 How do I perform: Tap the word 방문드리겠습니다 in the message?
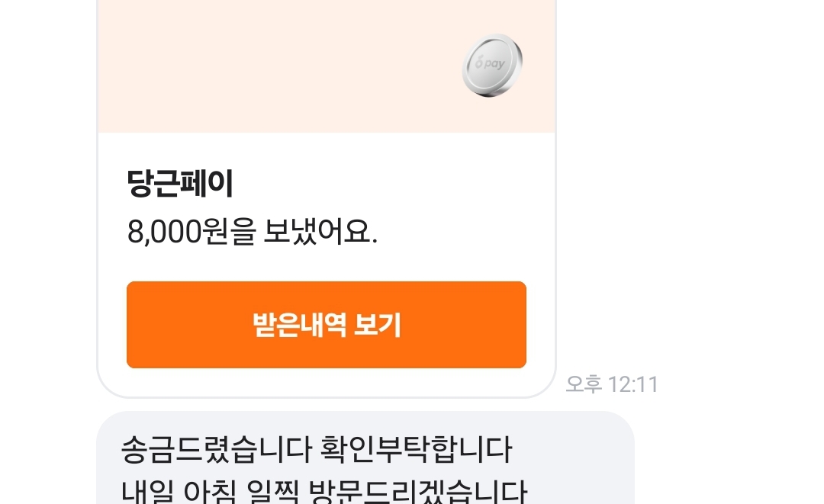(x=417, y=491)
